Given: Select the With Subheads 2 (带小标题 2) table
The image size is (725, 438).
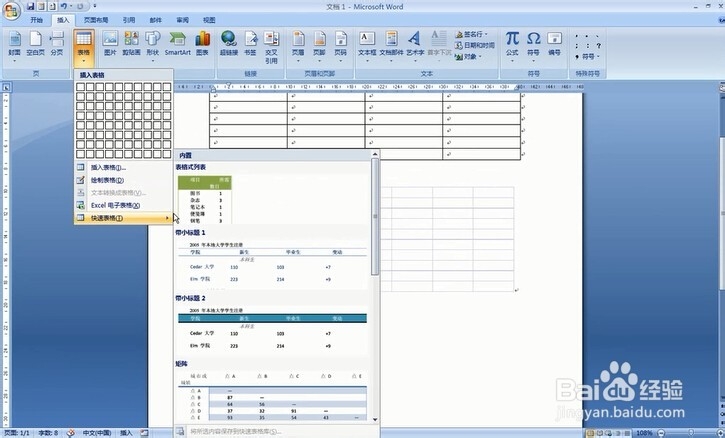Looking at the screenshot, I should click(x=272, y=330).
